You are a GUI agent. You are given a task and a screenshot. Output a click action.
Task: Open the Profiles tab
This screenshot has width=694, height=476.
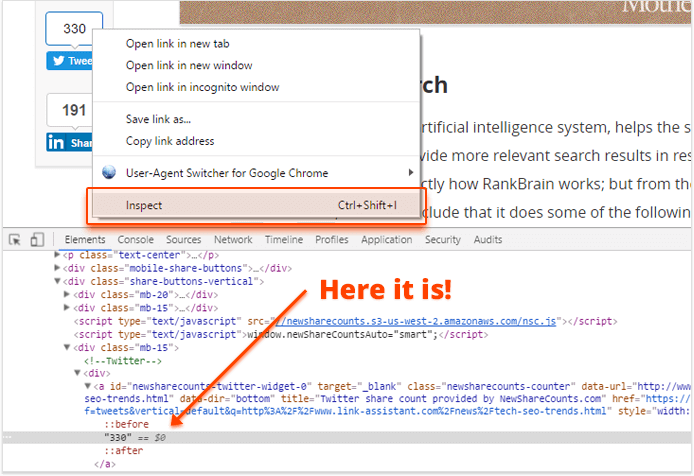pos(332,240)
